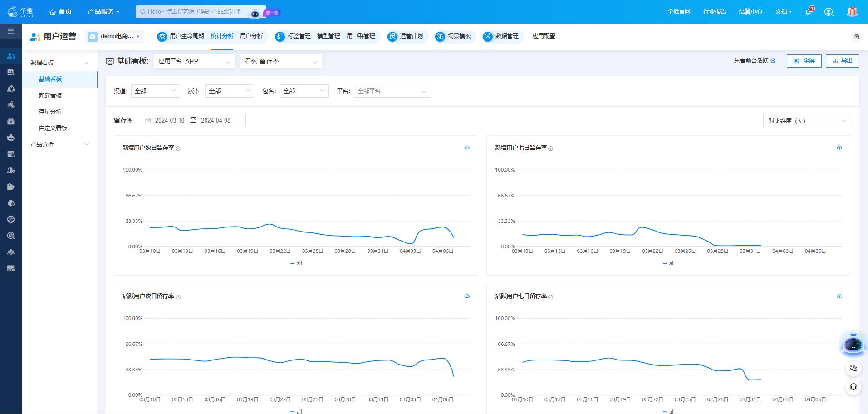Download 活跃用户次日留存率 chart data
868x414 pixels.
coord(467,296)
